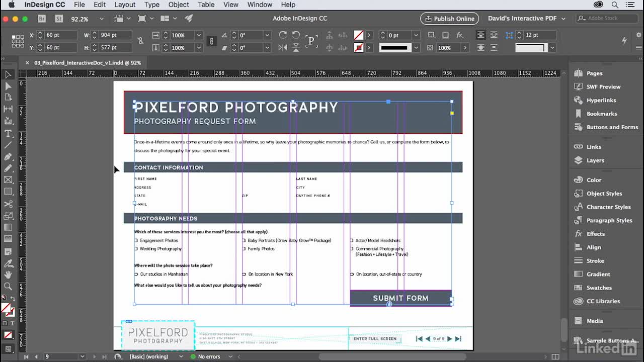
Task: Select the Scissors tool
Action: 8,204
